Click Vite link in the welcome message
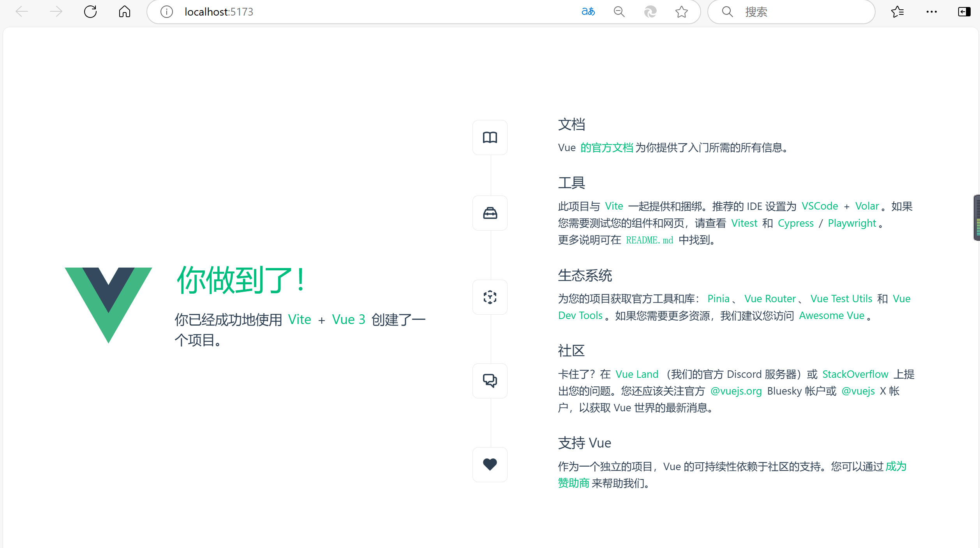 pyautogui.click(x=300, y=319)
